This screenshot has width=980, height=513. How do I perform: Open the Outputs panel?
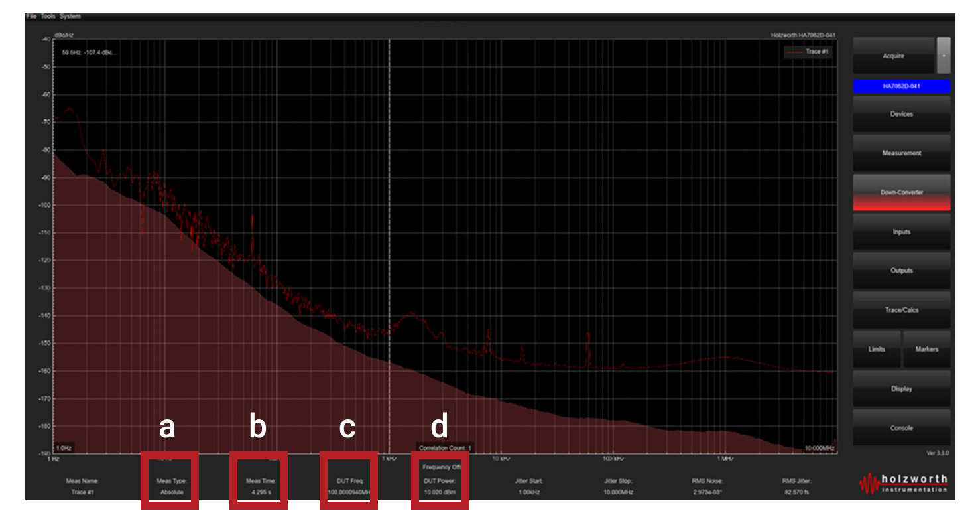[901, 271]
